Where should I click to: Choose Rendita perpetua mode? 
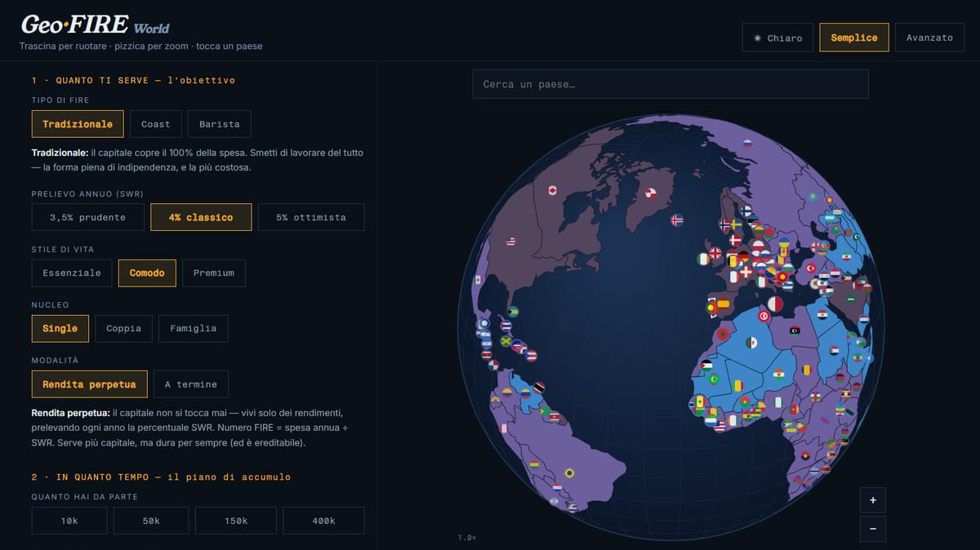[x=90, y=384]
